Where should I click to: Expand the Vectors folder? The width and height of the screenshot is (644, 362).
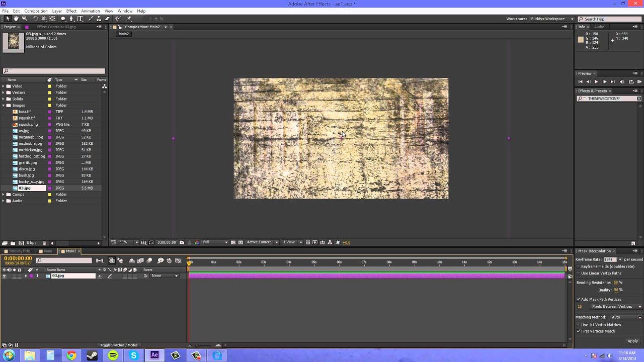tap(4, 93)
